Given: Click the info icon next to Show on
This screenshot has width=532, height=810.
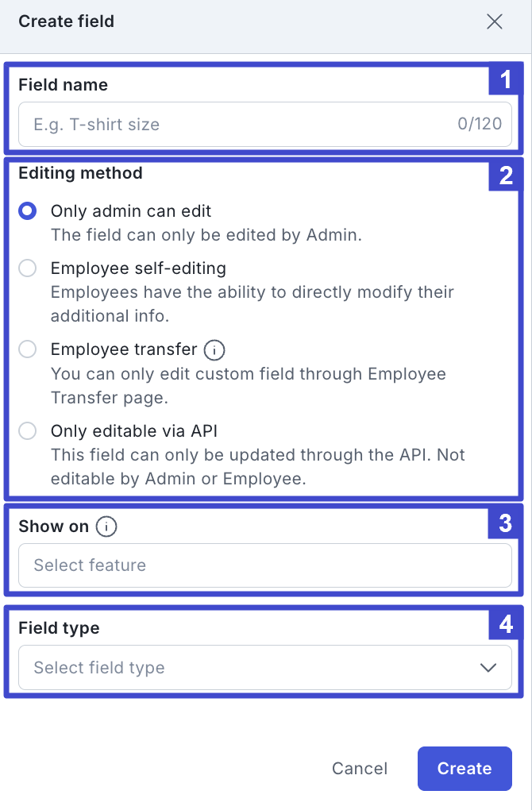Looking at the screenshot, I should pyautogui.click(x=106, y=527).
